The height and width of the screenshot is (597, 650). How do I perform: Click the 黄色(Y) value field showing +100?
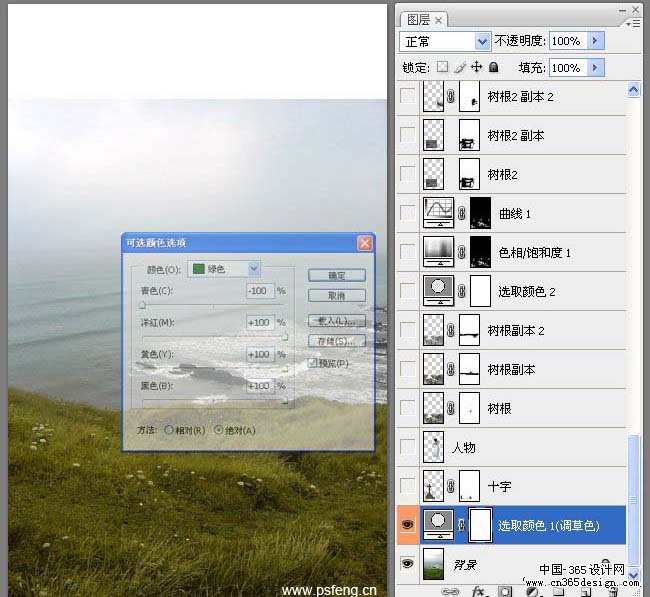coord(260,354)
